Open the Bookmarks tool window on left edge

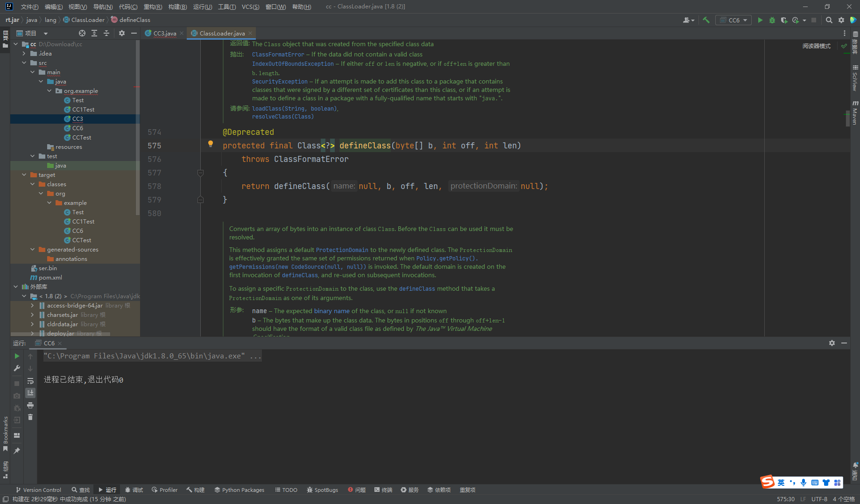point(6,434)
